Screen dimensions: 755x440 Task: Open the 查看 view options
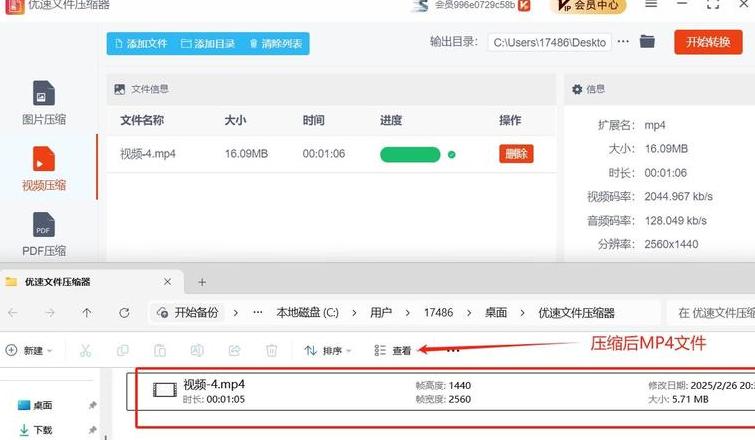pyautogui.click(x=392, y=350)
